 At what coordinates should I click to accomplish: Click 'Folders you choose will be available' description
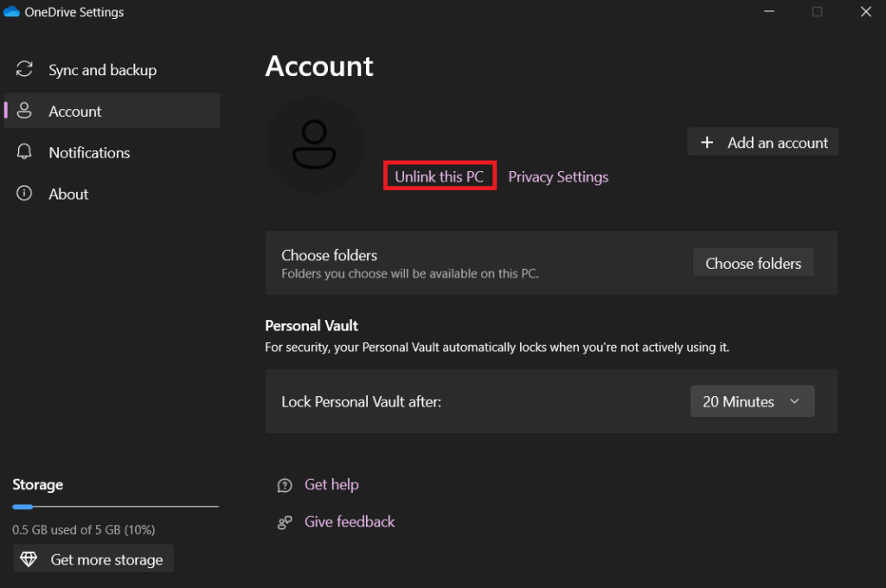409,273
